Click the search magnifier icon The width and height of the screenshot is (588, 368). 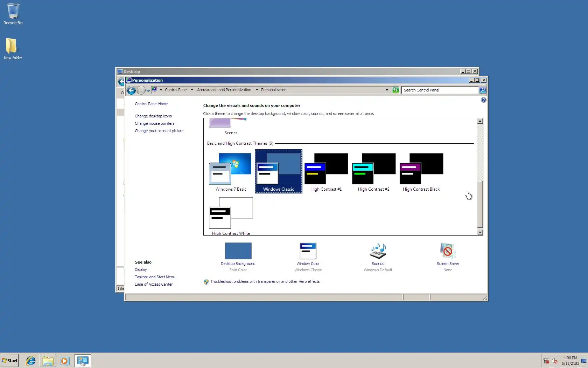483,90
